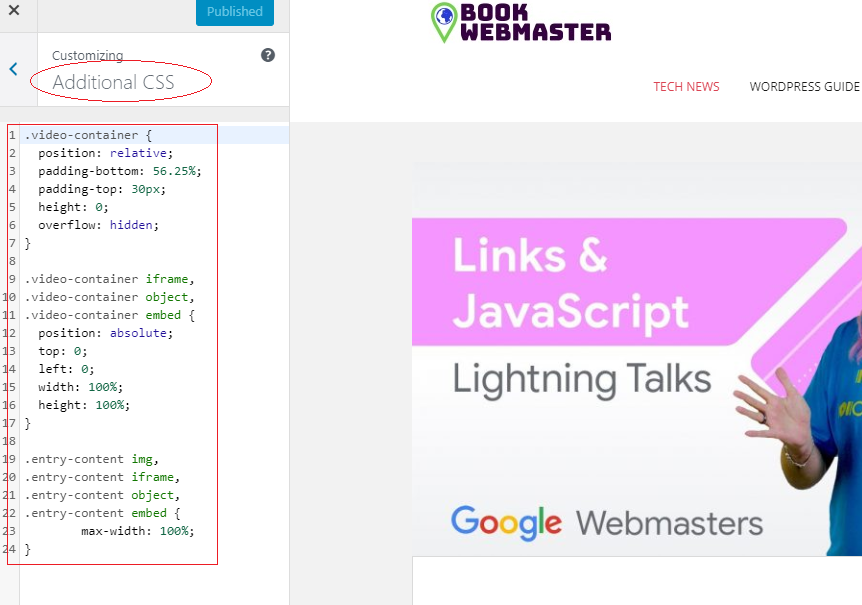Click the Published button

(235, 12)
